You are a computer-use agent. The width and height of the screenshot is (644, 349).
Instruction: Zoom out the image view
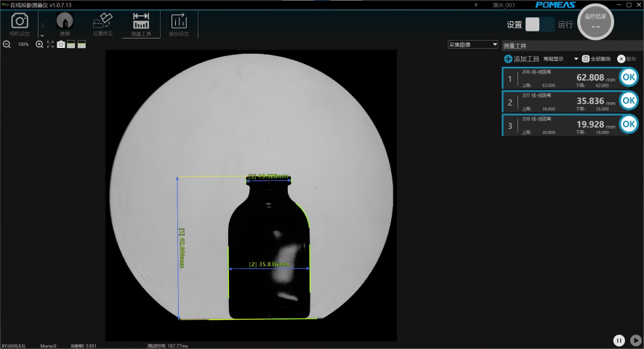tap(7, 44)
